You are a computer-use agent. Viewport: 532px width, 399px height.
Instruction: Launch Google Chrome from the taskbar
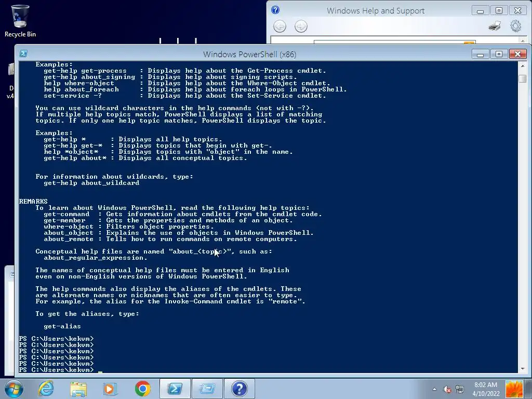pos(142,389)
